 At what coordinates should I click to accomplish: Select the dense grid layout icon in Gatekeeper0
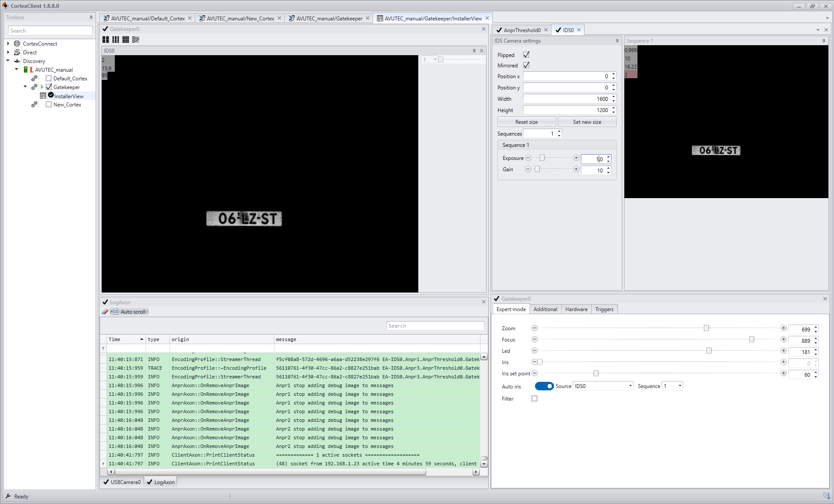click(126, 40)
